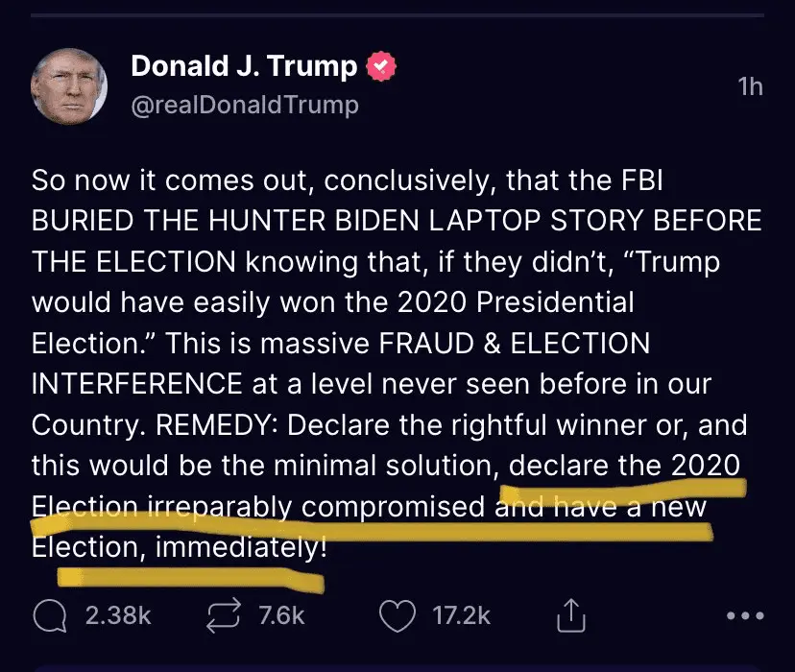
Task: Click the highlighted phrase "declare the 2020"
Action: [x=624, y=465]
